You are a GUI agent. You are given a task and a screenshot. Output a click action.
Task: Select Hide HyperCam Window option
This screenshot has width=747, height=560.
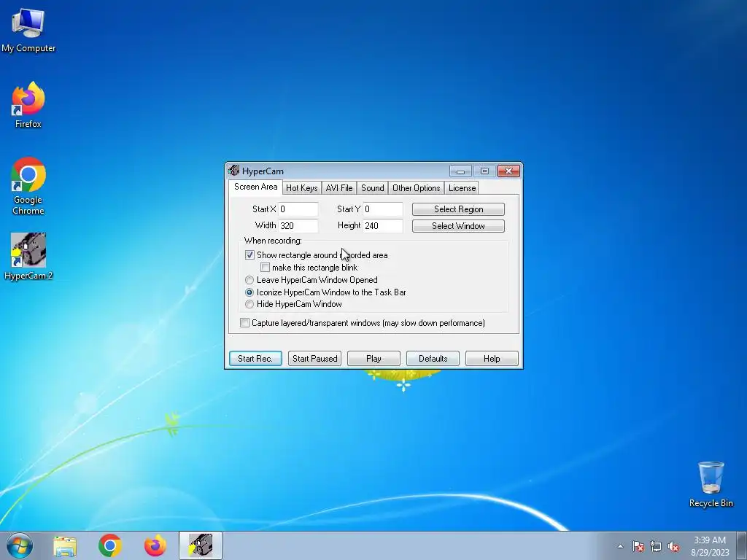pyautogui.click(x=249, y=304)
